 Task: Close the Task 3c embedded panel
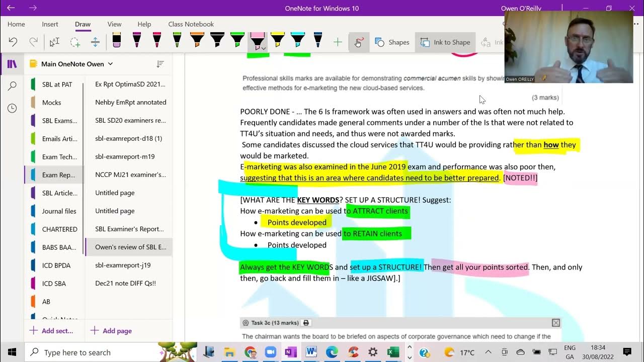(555, 323)
